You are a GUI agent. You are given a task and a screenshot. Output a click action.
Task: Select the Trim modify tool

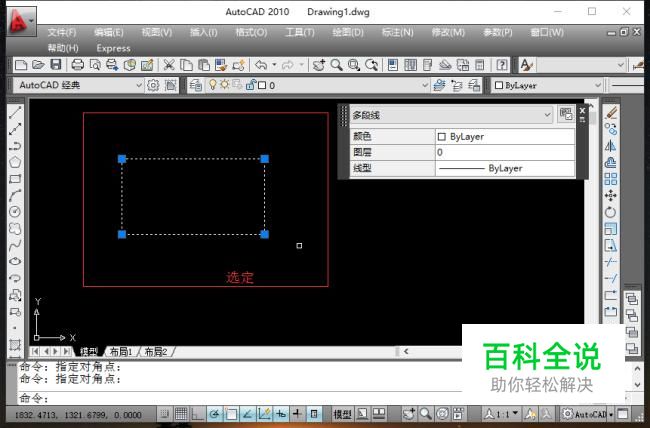coord(611,262)
